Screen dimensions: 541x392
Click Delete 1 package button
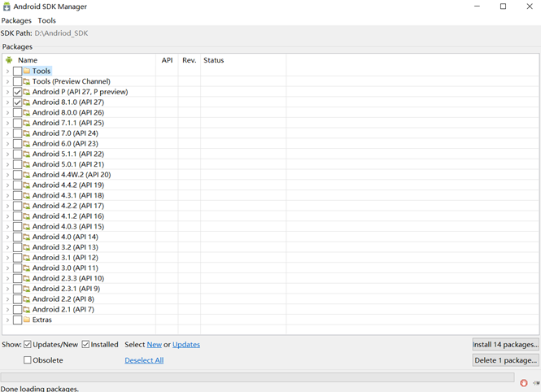pyautogui.click(x=505, y=360)
